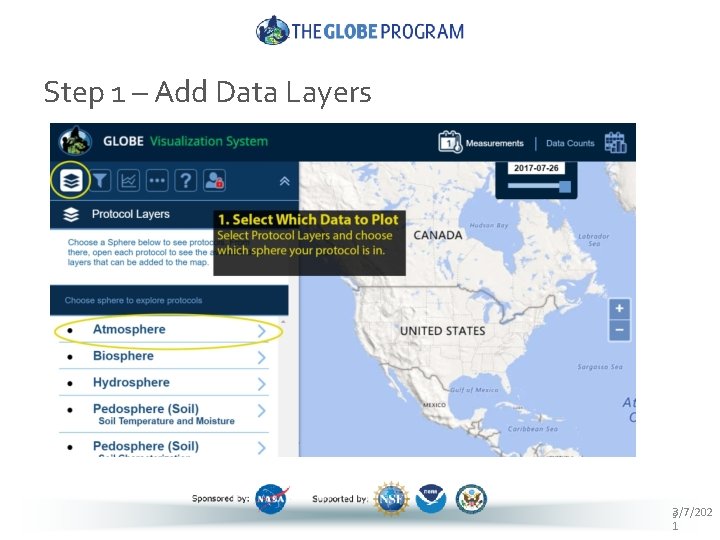Click the Measurements calendar thermometer icon
The height and width of the screenshot is (540, 720).
point(450,142)
